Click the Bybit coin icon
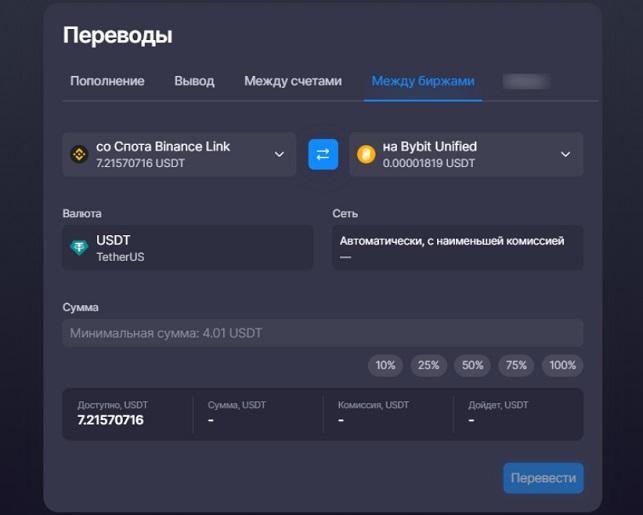 [x=366, y=154]
